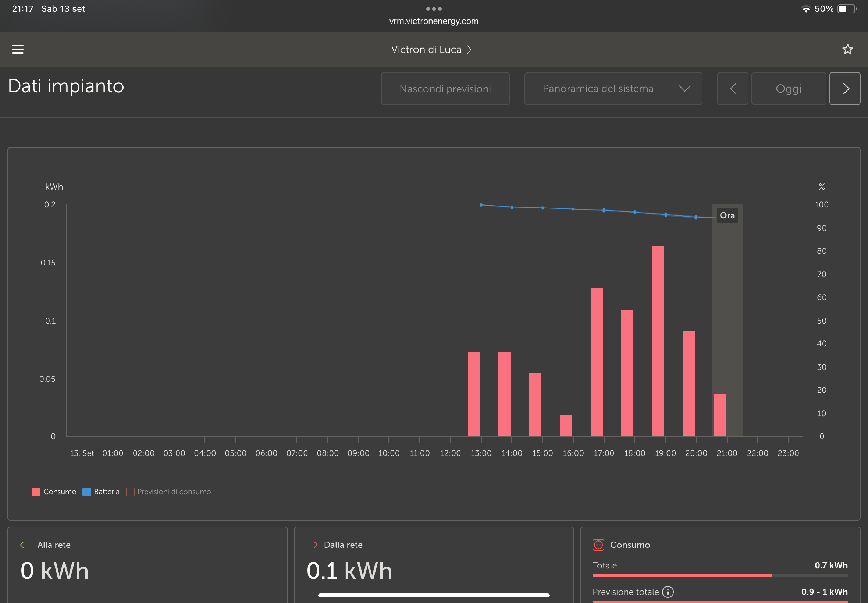Toggle Batteria series in chart legend
The image size is (868, 603).
(101, 492)
